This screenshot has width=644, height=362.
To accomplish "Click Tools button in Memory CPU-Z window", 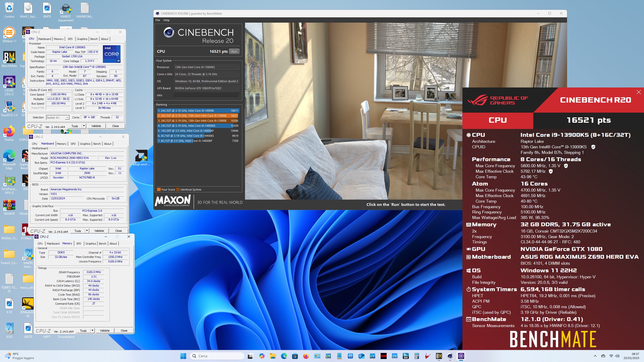I will [83, 331].
